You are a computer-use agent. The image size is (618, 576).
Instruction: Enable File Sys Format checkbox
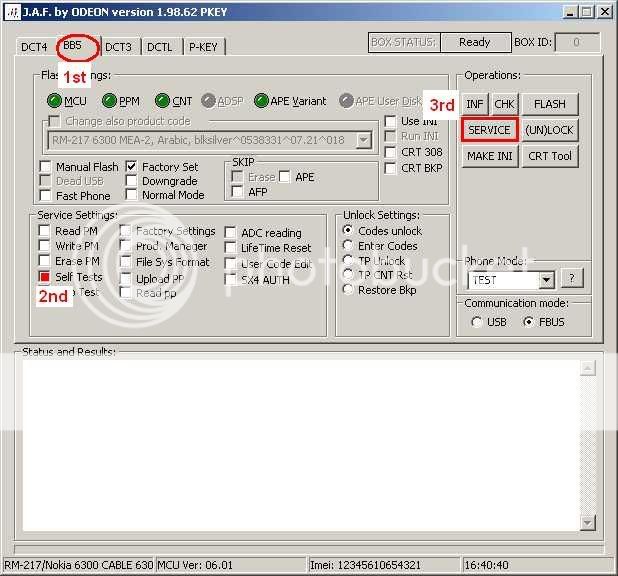(x=125, y=262)
